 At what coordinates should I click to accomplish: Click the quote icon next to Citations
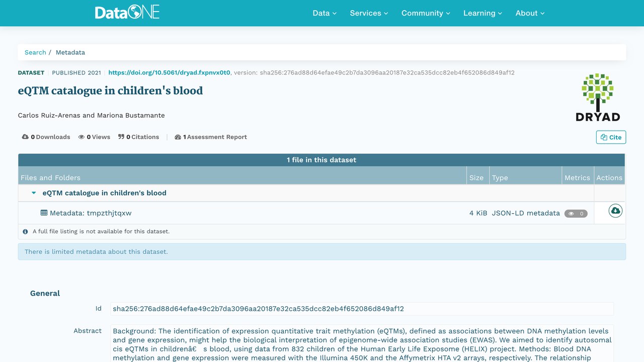pyautogui.click(x=121, y=137)
